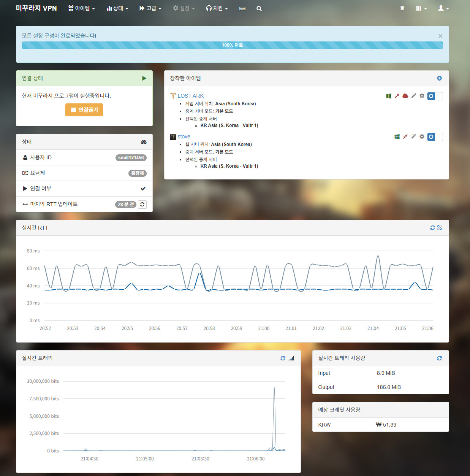Screen dimensions: 470x476
Task: Click the 100% 완료 progress bar
Action: pyautogui.click(x=232, y=45)
